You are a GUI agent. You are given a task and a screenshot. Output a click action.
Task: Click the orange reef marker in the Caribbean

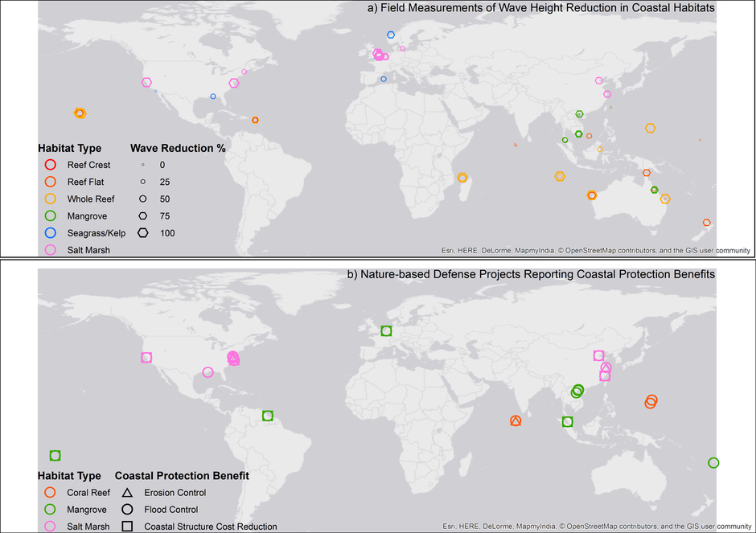[256, 120]
